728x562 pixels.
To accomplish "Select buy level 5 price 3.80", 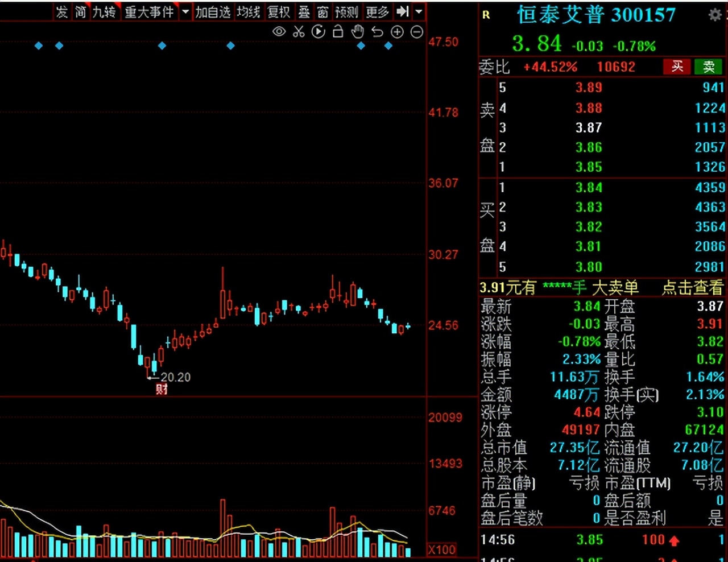I will pyautogui.click(x=589, y=267).
